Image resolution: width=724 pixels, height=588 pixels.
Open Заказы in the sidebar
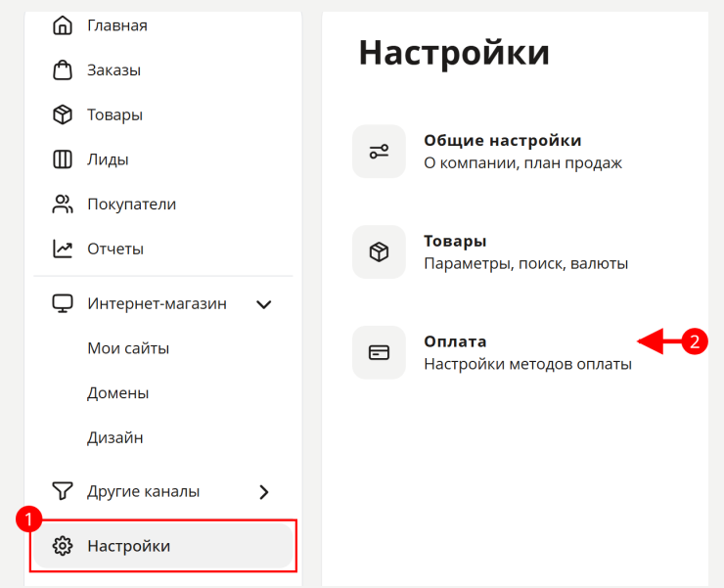coord(114,70)
